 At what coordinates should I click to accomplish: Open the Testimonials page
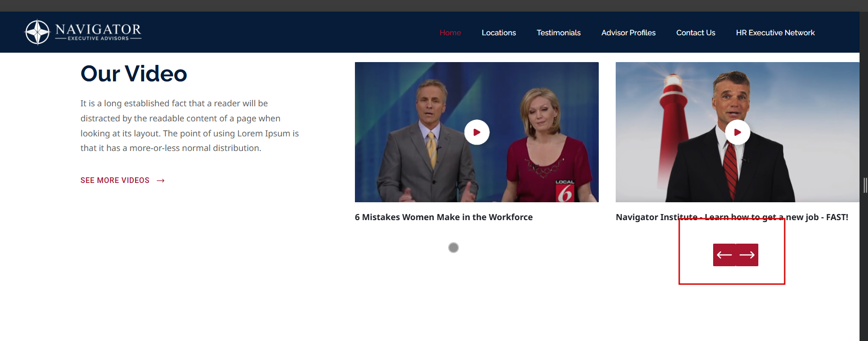(x=558, y=32)
